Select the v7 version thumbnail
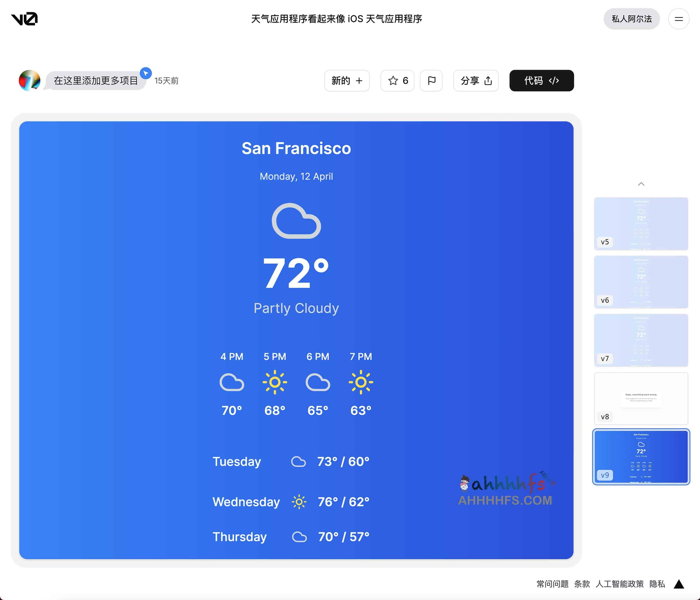 coord(641,340)
